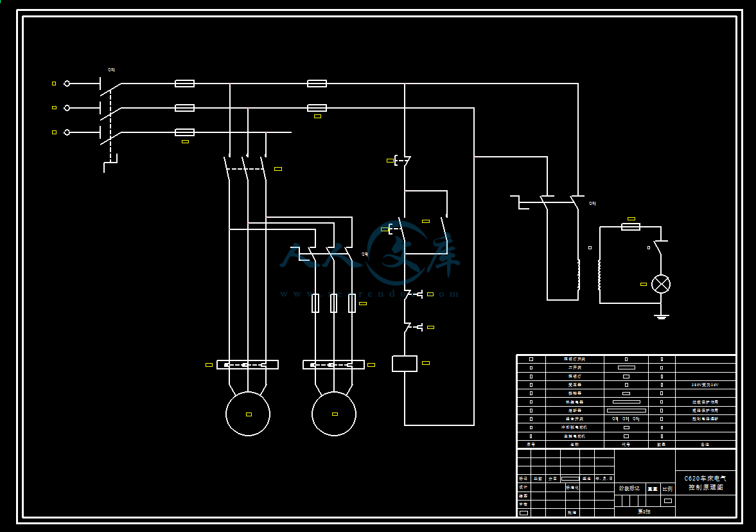This screenshot has width=756, height=532.
Task: Select the 设计 cell in title block
Action: [523, 487]
